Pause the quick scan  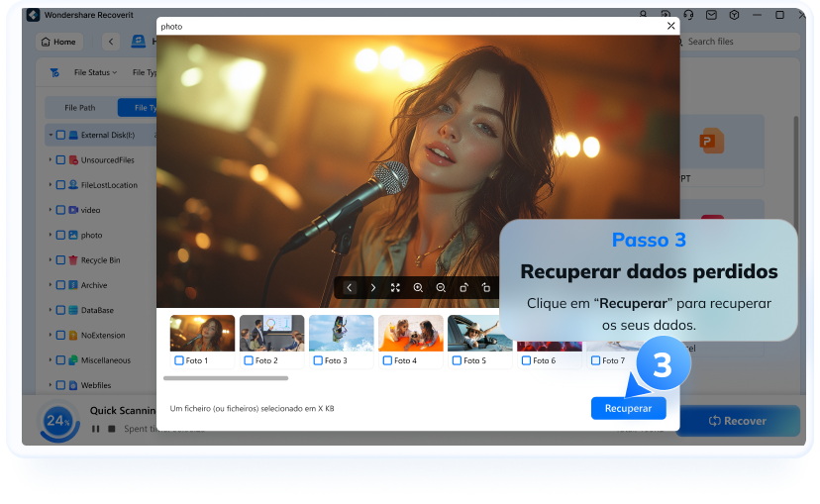pos(96,429)
